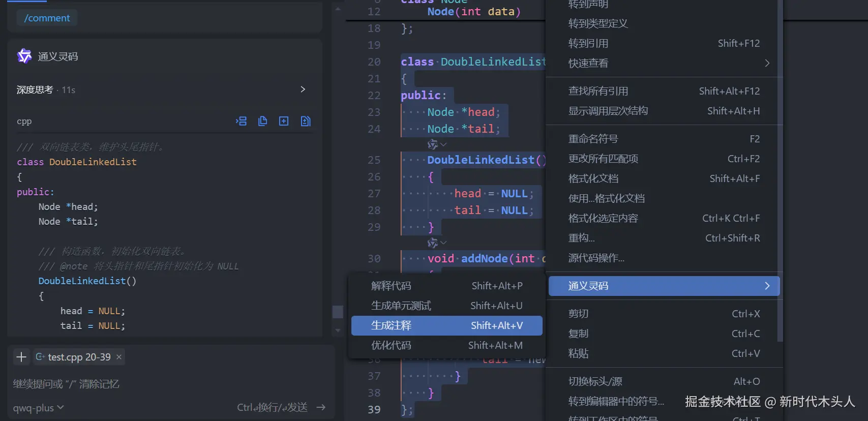Image resolution: width=868 pixels, height=421 pixels.
Task: Choose 剪切 from the context menu
Action: point(664,314)
